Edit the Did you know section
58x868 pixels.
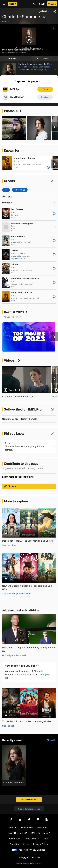52,434
